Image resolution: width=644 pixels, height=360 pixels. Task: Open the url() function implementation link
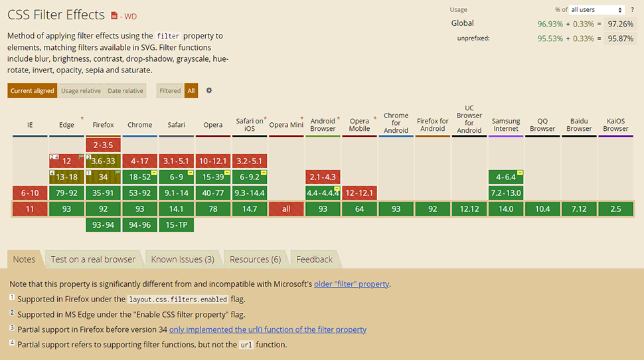click(268, 329)
